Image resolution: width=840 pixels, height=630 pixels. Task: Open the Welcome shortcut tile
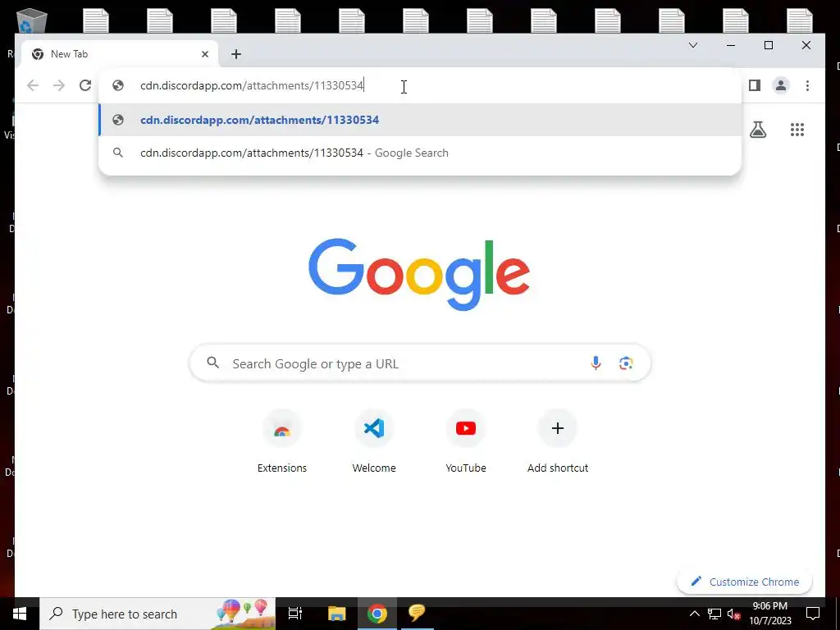click(374, 441)
